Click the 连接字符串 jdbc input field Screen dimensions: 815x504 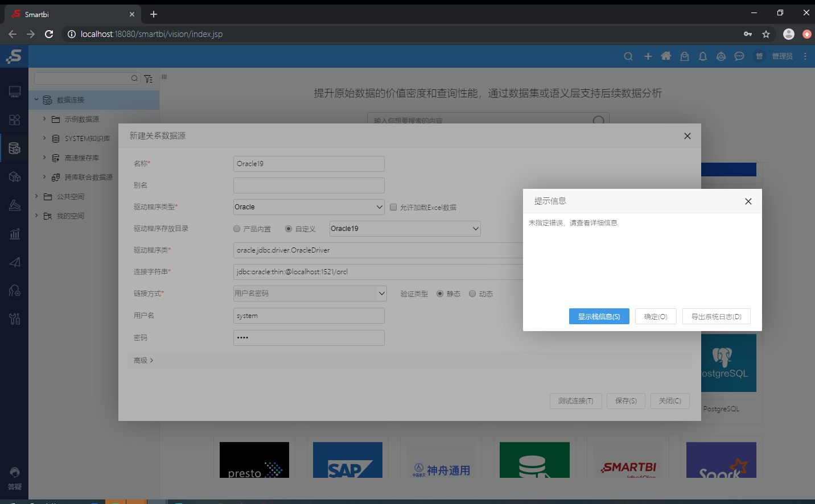coord(378,272)
